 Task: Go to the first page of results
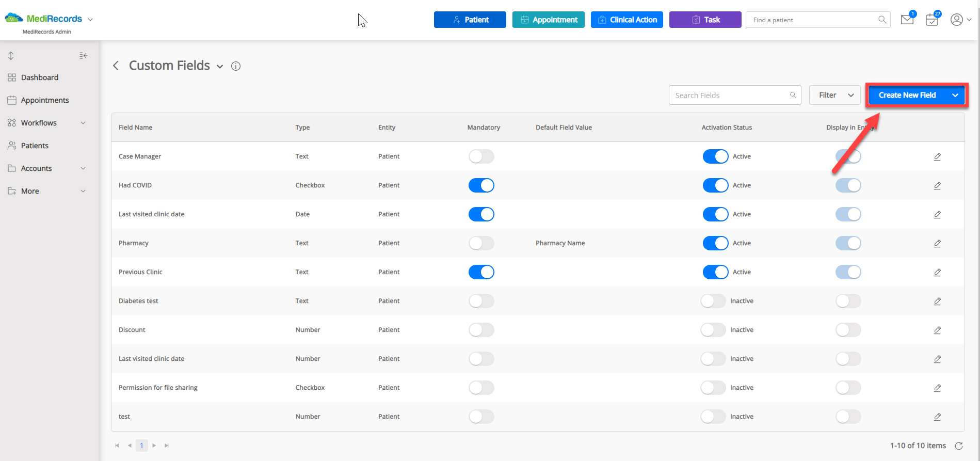117,446
